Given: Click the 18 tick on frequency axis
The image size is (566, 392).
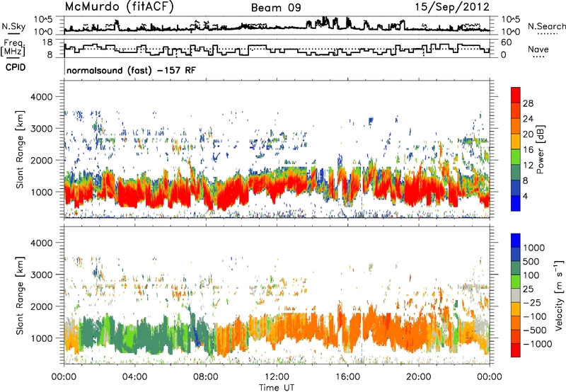Looking at the screenshot, I should click(47, 42).
